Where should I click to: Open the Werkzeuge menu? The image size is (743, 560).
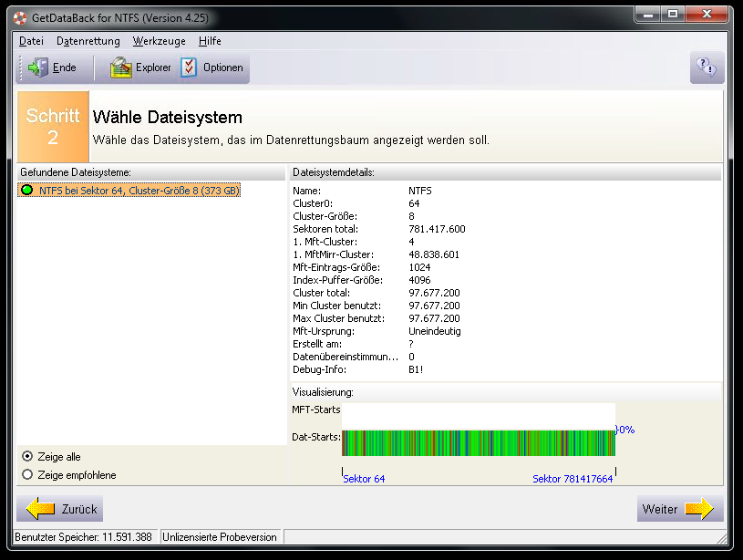coord(160,41)
